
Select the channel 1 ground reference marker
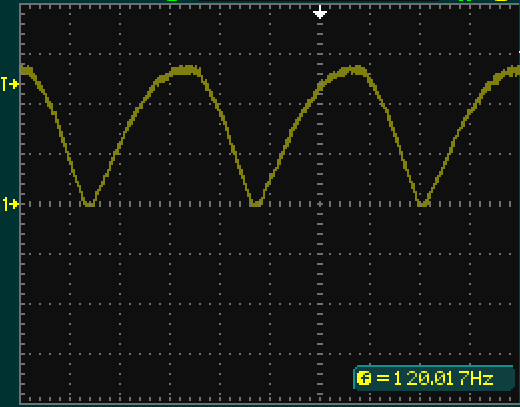pos(10,204)
